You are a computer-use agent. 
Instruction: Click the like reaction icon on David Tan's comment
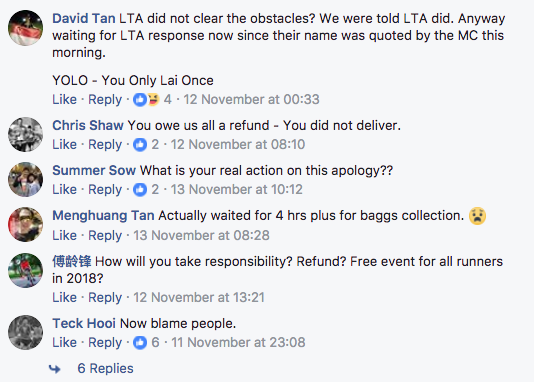click(140, 100)
